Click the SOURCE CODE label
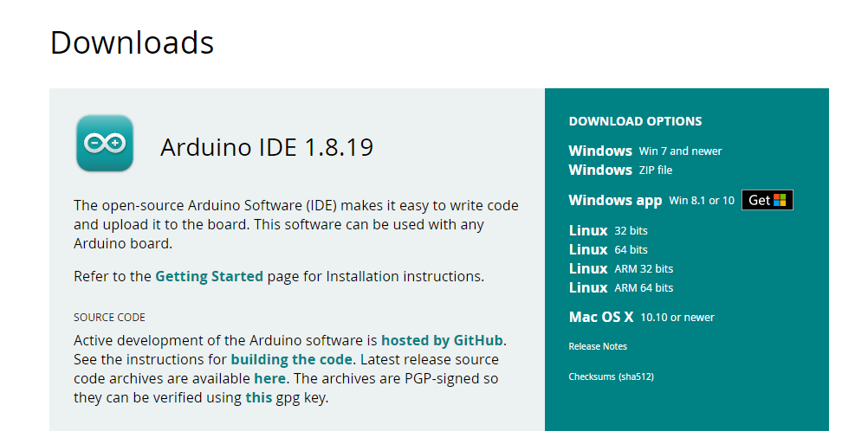 110,318
